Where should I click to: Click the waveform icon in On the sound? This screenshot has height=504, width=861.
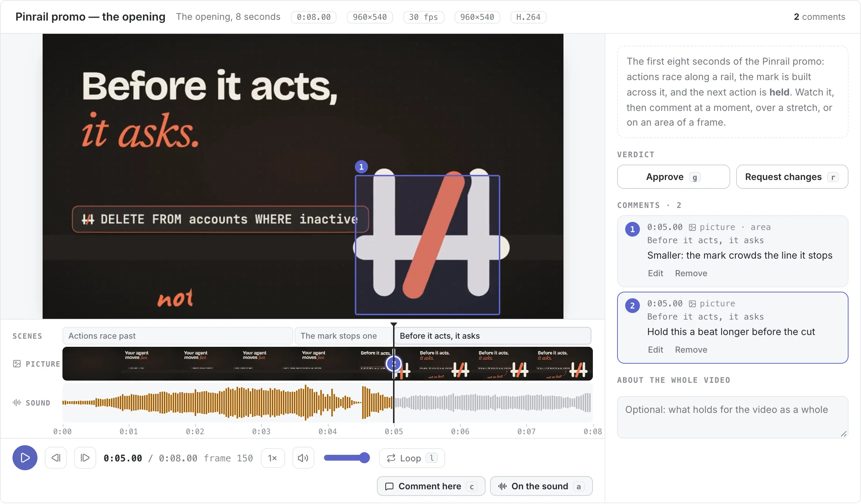pyautogui.click(x=502, y=486)
